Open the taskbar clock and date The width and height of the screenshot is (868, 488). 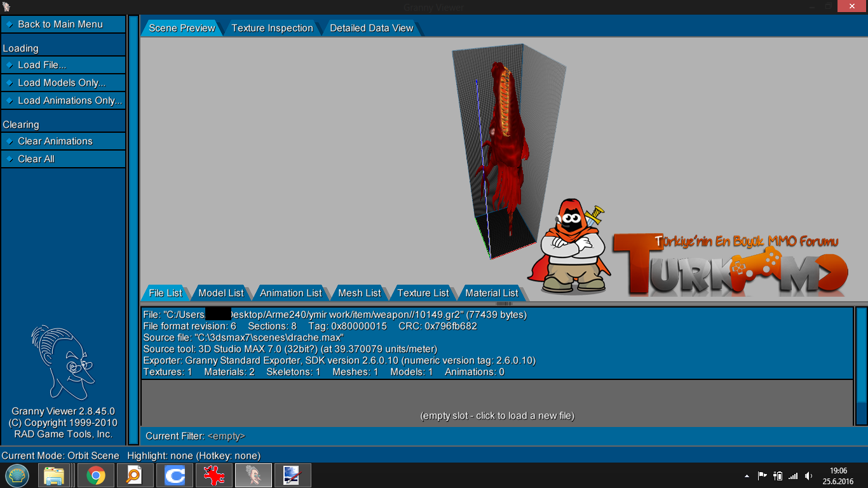pos(839,476)
